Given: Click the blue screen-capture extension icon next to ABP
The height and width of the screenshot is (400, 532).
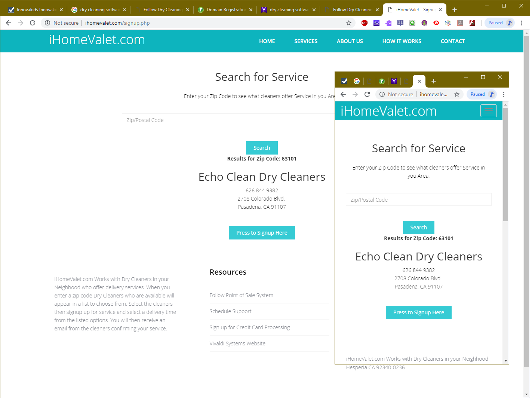Looking at the screenshot, I should point(376,23).
